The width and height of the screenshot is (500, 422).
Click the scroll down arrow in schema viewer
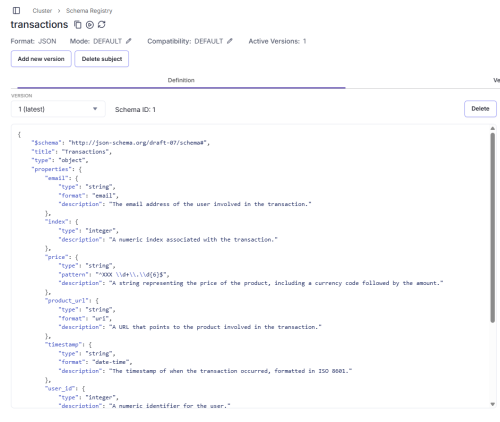point(492,404)
